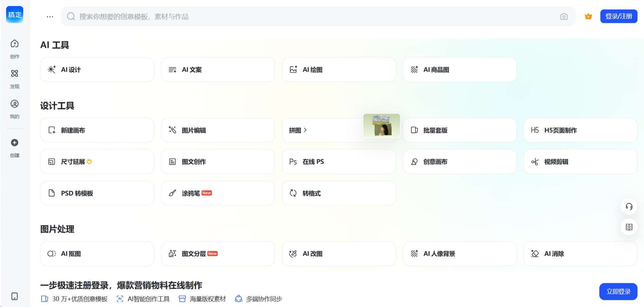Open the 创建 plus icon in sidebar
This screenshot has width=644, height=307.
(15, 143)
